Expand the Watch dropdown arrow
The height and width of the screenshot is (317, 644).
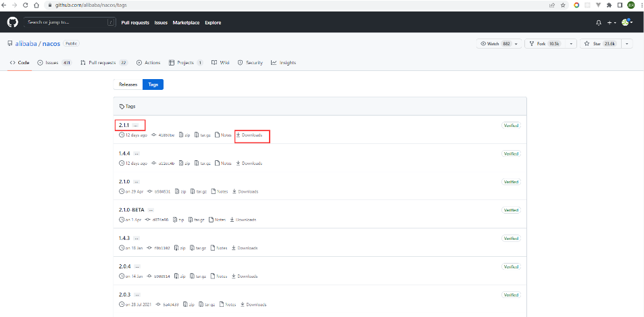pyautogui.click(x=517, y=43)
